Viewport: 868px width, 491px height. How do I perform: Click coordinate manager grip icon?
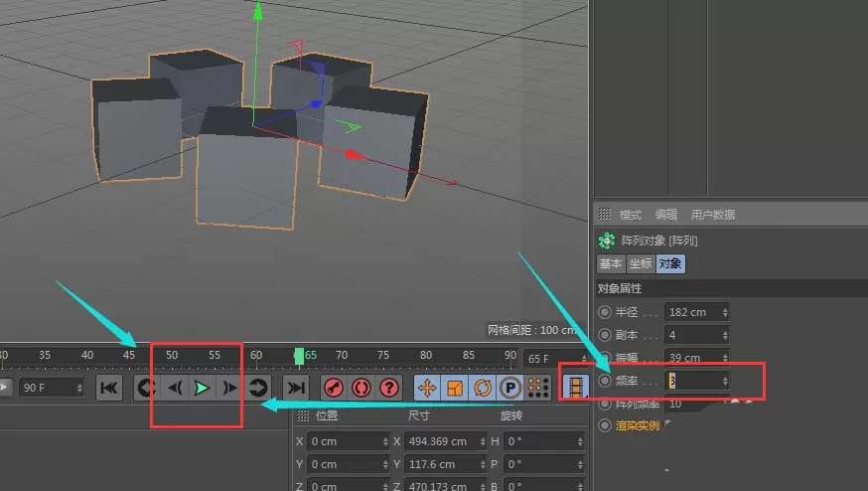coord(303,415)
